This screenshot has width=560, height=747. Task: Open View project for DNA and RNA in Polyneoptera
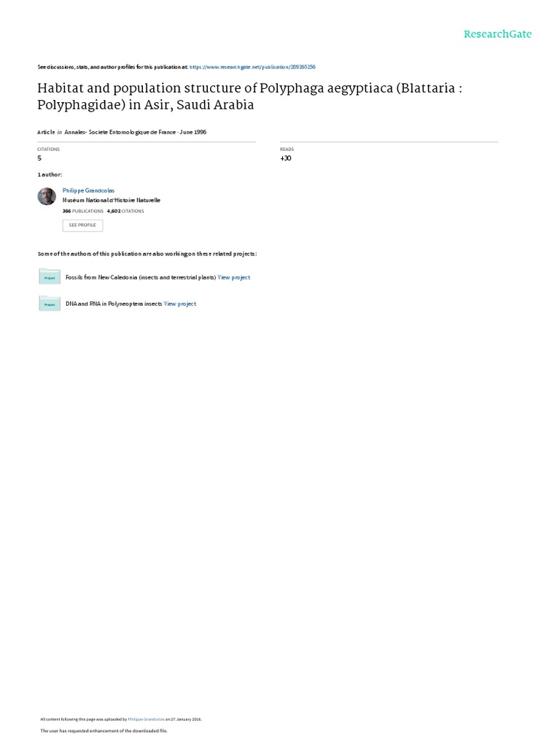(180, 303)
